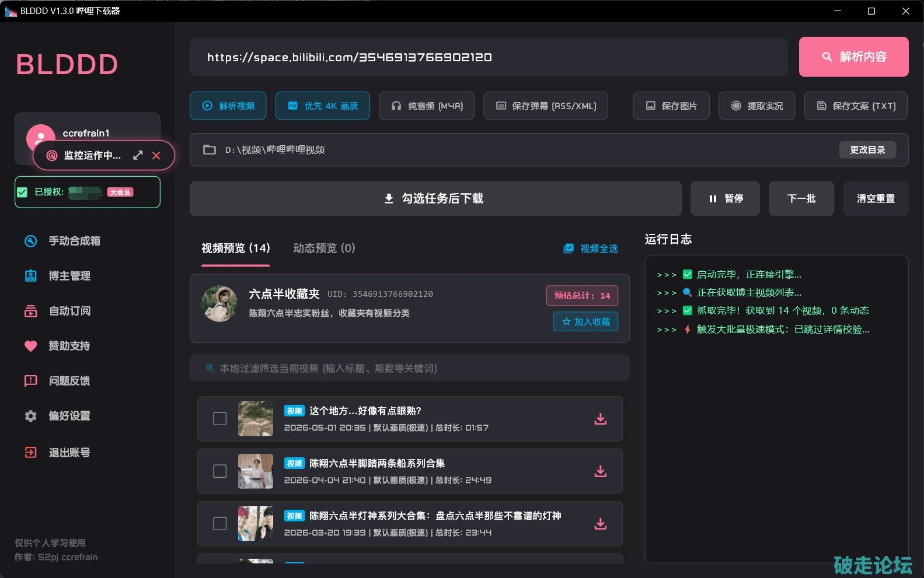Toggle the 提取实况 option
Screen dimensions: 924x578
click(x=756, y=106)
